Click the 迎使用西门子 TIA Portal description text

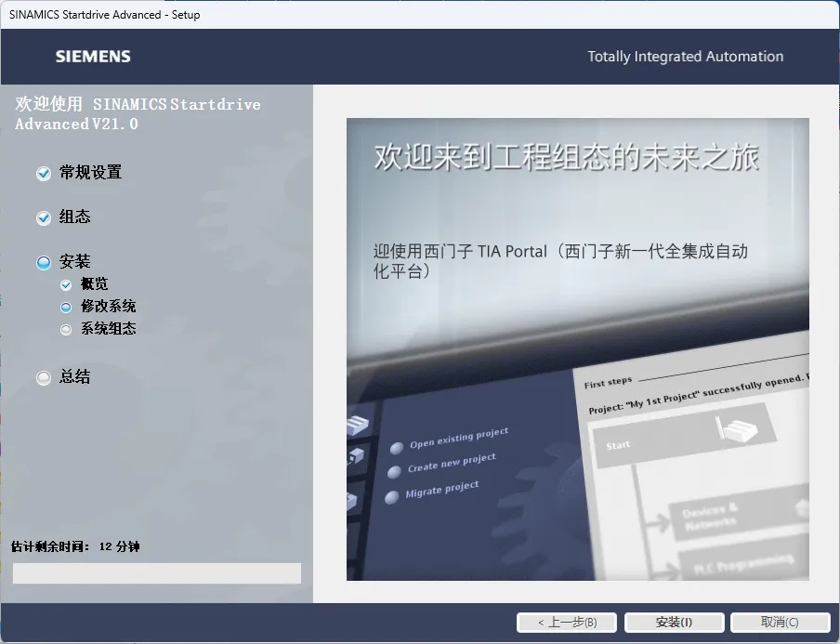[560, 261]
